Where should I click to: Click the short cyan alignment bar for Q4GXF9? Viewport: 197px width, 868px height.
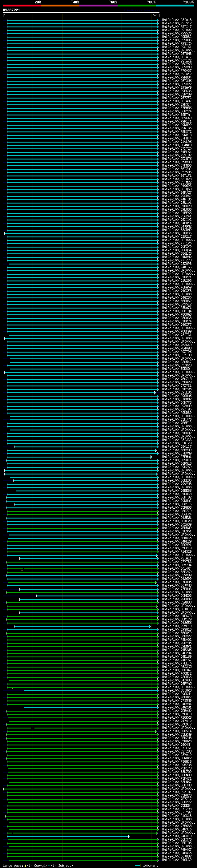point(68,836)
